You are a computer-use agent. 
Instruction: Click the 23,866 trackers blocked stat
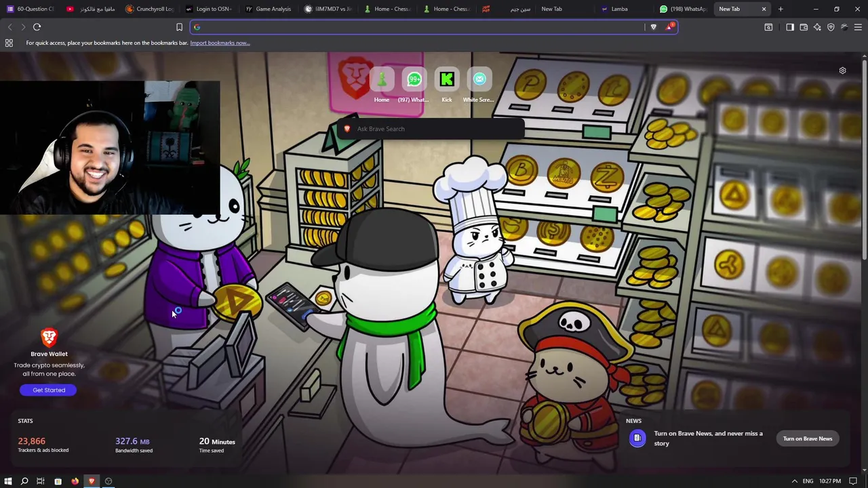[x=43, y=445]
